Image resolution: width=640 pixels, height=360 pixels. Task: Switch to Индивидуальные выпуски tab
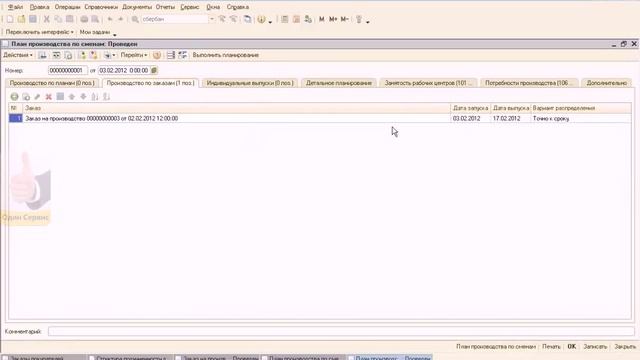point(250,83)
